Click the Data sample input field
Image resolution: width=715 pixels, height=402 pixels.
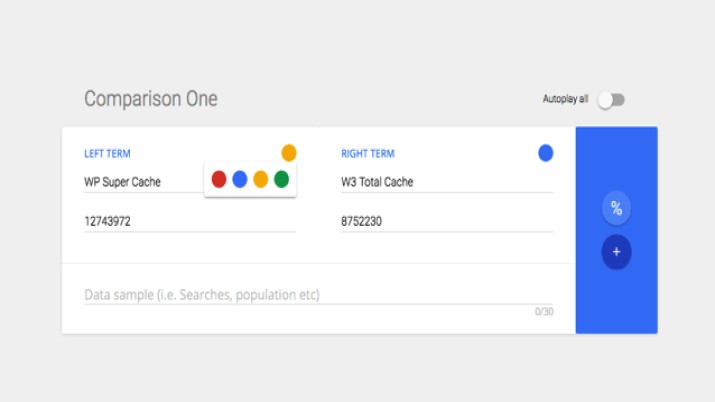pos(317,295)
